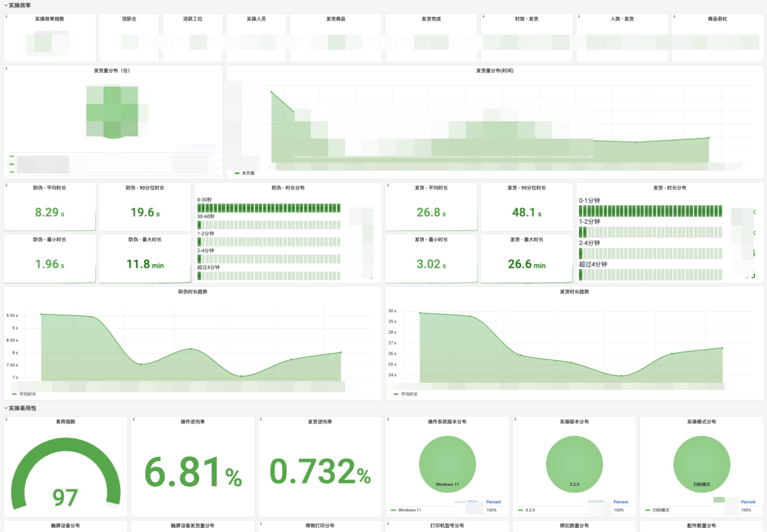
Task: Click the info icon on 操作系统版本分布 panel
Action: coord(388,419)
